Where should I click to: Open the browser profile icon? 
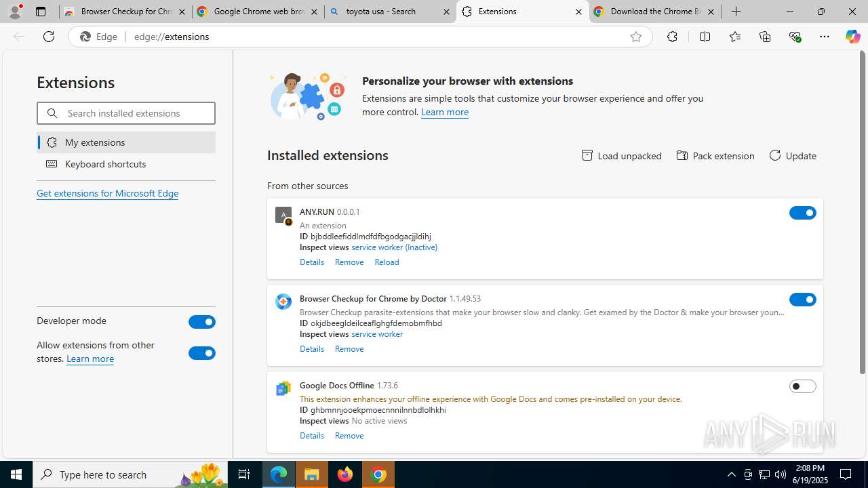coord(15,12)
